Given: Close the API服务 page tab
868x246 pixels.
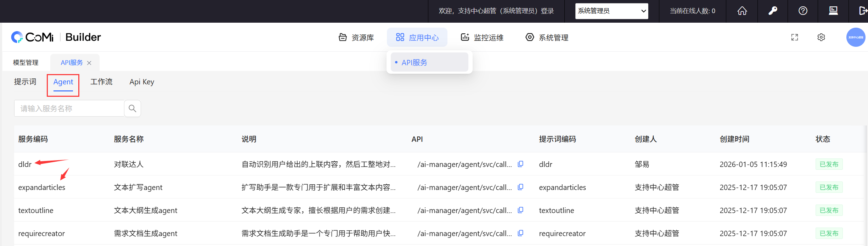Looking at the screenshot, I should coord(89,63).
